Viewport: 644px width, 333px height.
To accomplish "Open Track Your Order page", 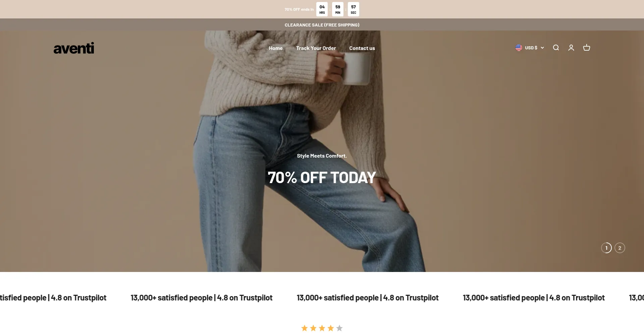I will (316, 48).
